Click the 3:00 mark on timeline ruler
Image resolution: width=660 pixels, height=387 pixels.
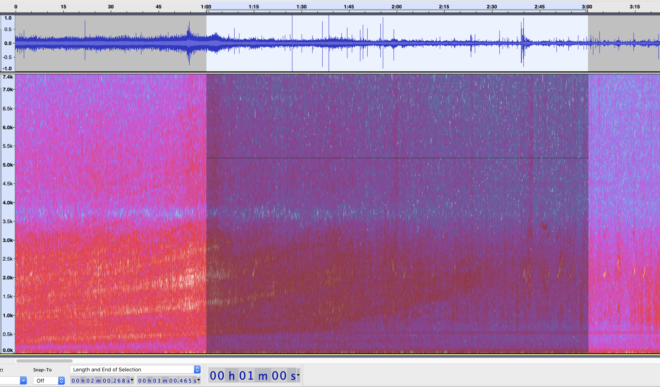pos(587,7)
